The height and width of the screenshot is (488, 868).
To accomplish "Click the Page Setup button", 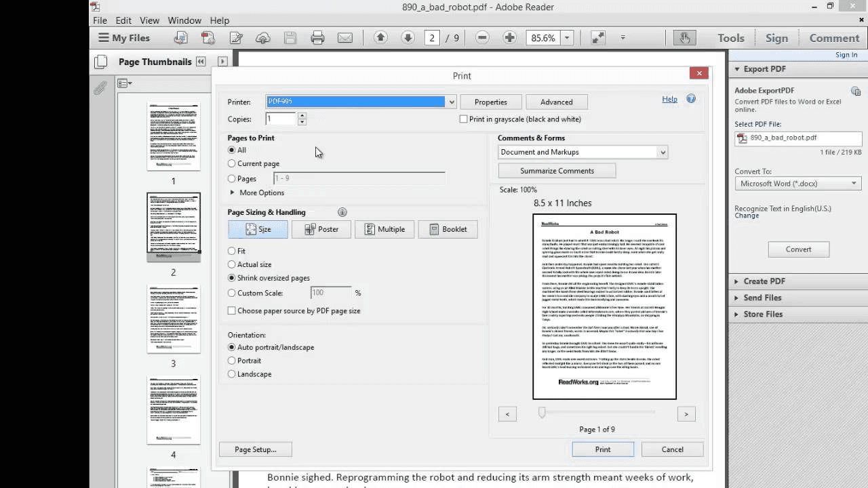I will coord(255,449).
